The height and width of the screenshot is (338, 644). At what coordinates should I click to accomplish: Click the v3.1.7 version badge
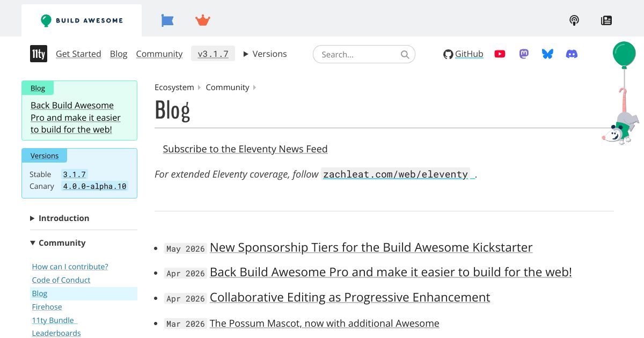pos(213,54)
